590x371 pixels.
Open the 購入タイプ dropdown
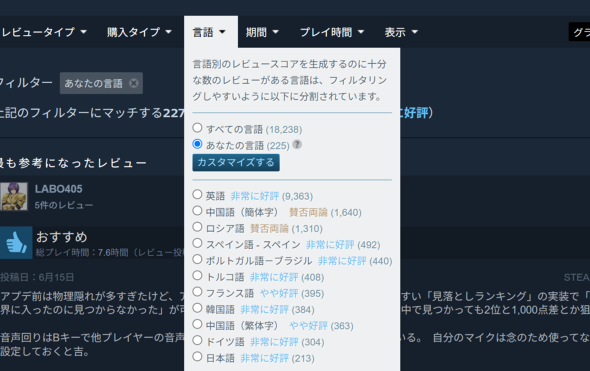(x=139, y=32)
